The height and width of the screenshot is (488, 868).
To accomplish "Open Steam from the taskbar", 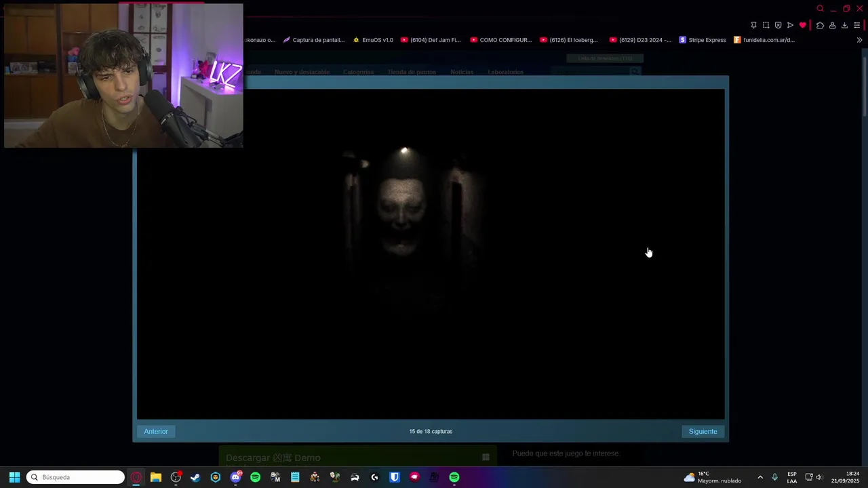I will 195,477.
